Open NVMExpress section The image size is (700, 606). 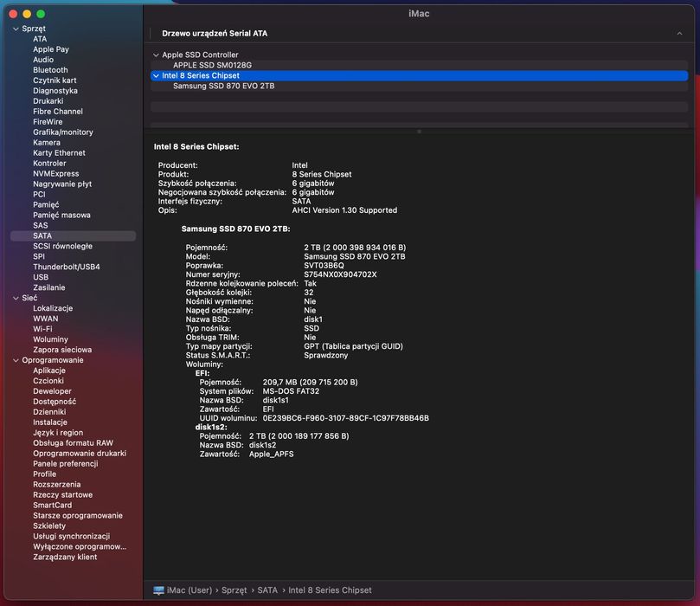pyautogui.click(x=55, y=174)
